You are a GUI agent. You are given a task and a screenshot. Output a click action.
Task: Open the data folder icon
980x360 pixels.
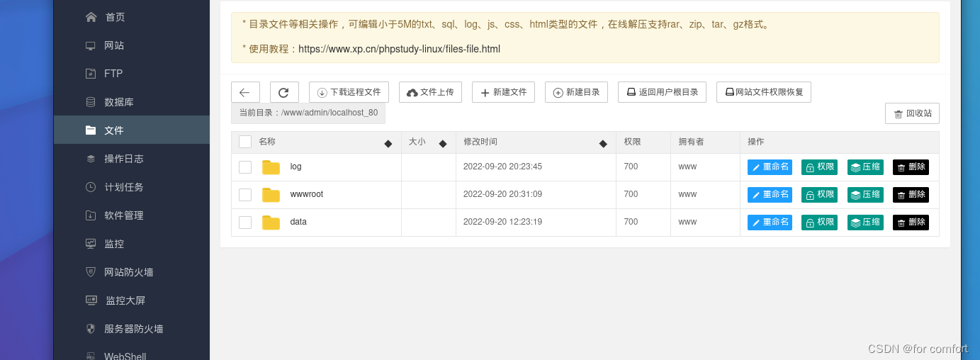271,223
